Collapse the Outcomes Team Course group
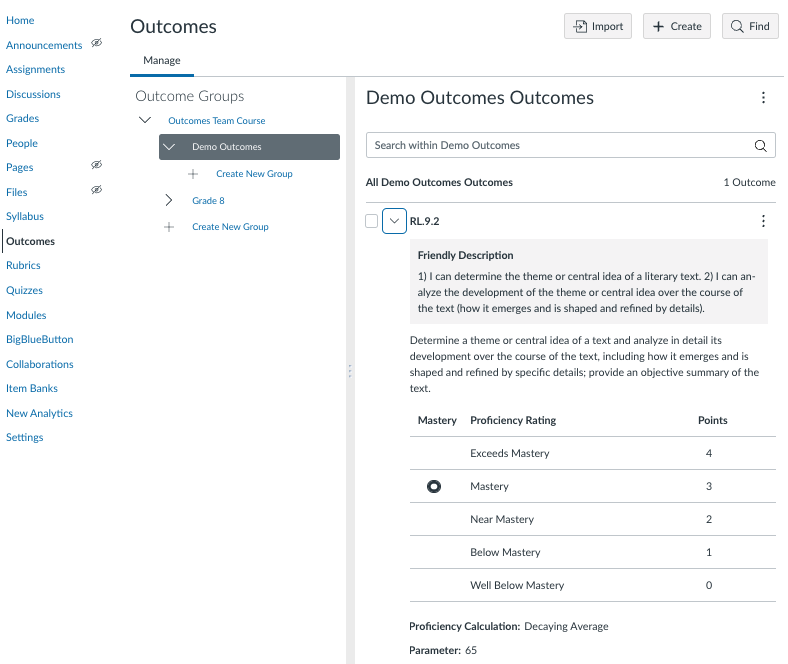The image size is (788, 664). coord(145,121)
